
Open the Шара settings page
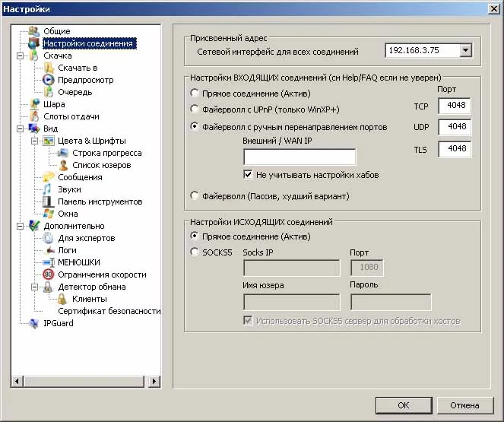tap(54, 104)
